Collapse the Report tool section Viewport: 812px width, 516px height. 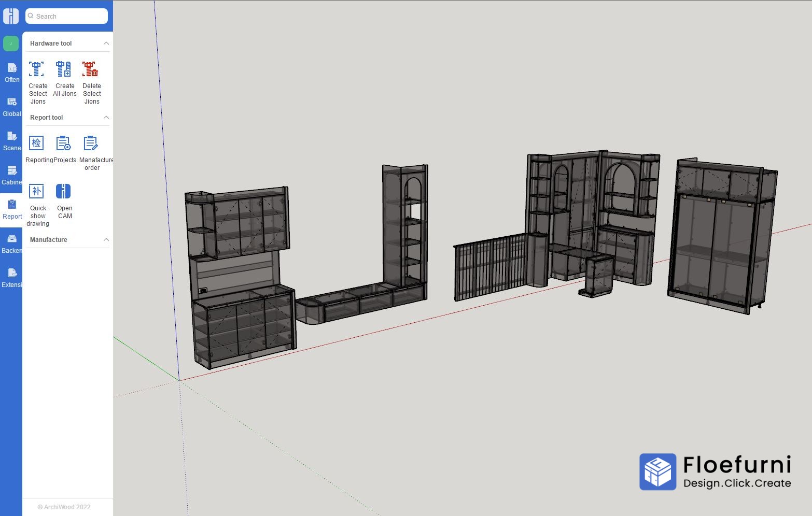click(106, 118)
